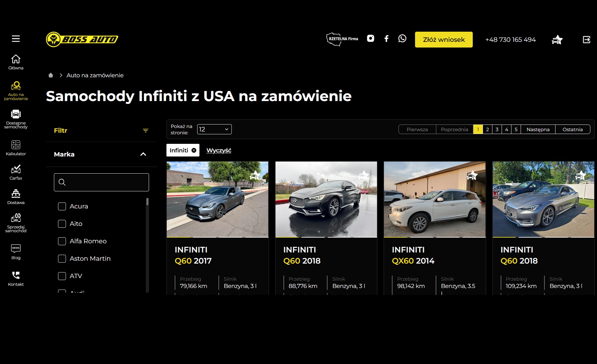Open the Instagram icon in header
Image resolution: width=597 pixels, height=364 pixels.
pyautogui.click(x=370, y=38)
